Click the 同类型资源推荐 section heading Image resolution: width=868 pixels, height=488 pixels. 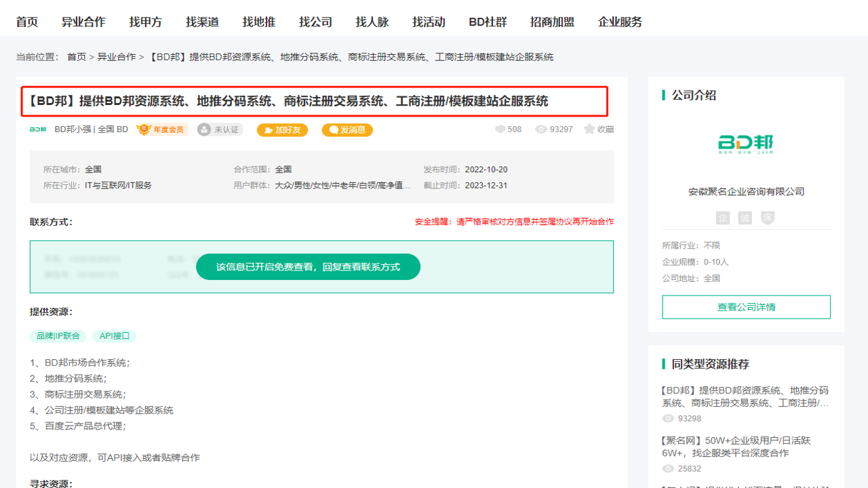710,364
